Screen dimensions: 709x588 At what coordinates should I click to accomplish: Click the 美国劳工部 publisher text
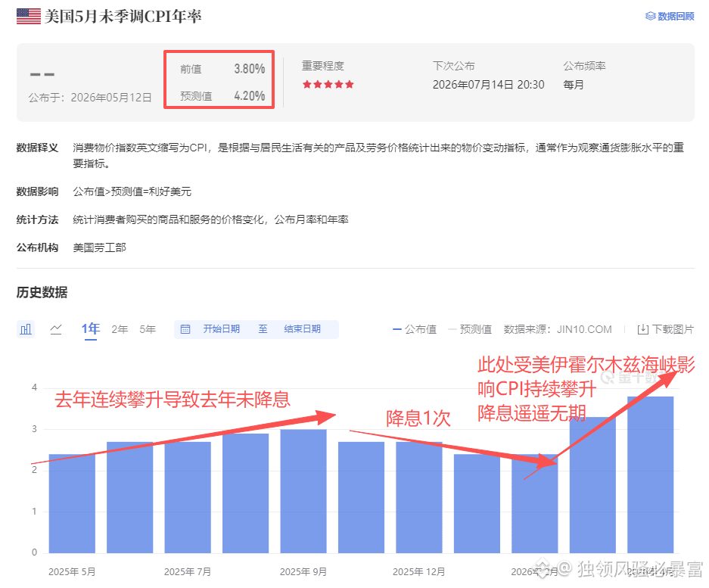[x=99, y=247]
